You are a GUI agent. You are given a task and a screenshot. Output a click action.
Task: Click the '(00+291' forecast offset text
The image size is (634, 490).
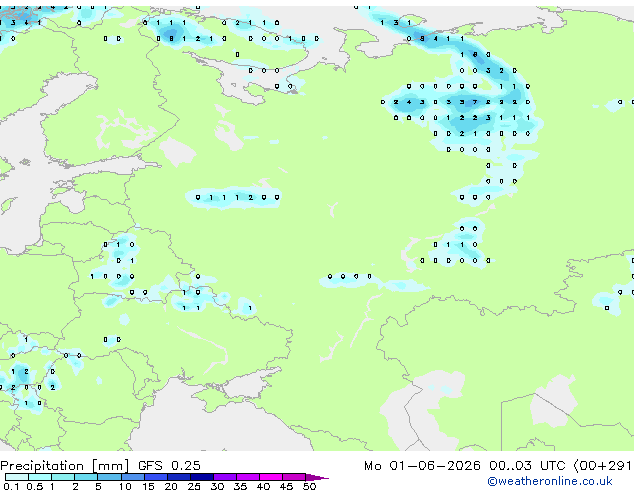(603, 466)
